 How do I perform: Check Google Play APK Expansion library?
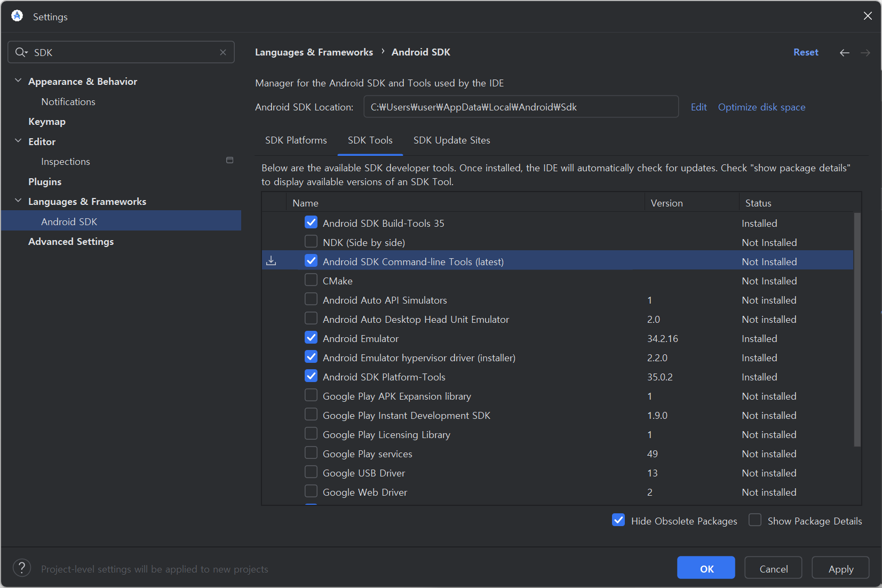point(311,395)
